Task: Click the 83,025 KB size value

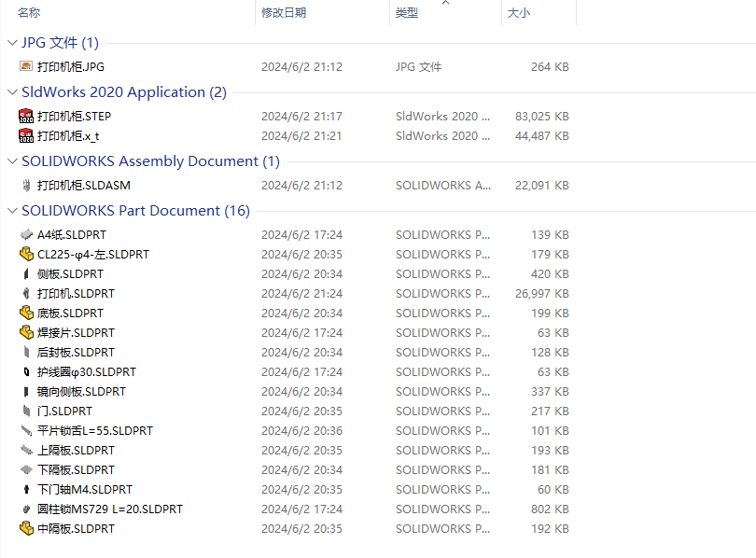Action: [542, 116]
